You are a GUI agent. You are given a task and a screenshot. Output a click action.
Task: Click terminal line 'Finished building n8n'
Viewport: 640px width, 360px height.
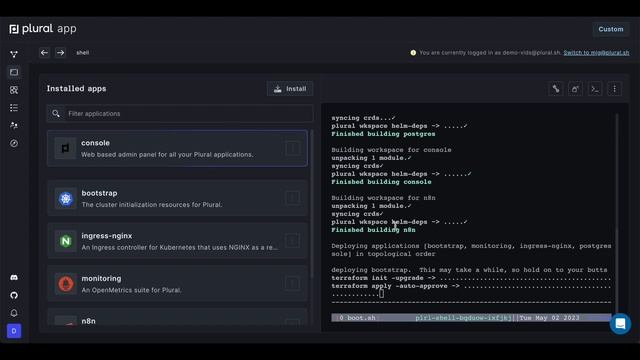373,230
